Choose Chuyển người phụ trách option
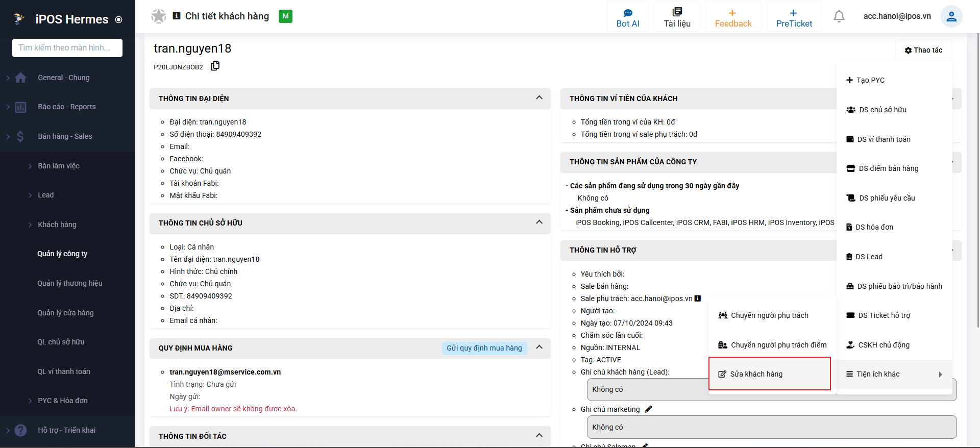 point(772,315)
